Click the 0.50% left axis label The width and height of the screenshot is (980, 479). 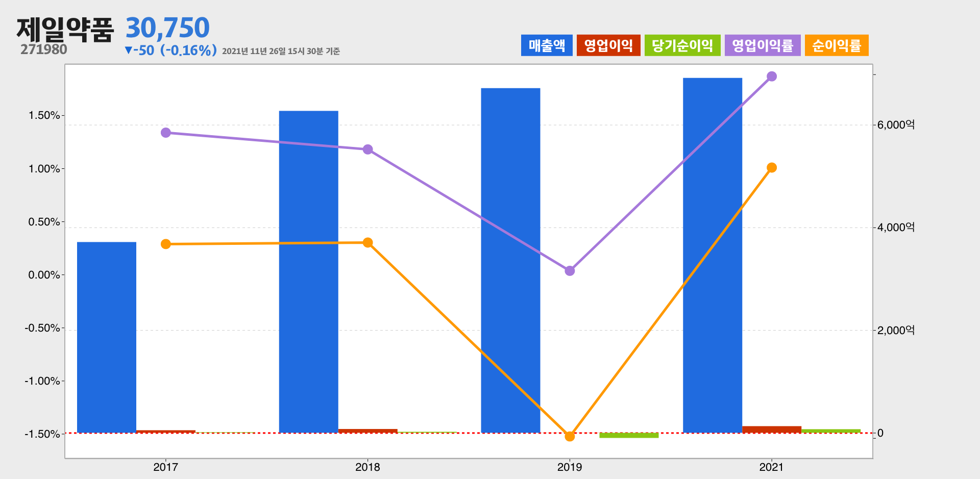click(x=44, y=222)
